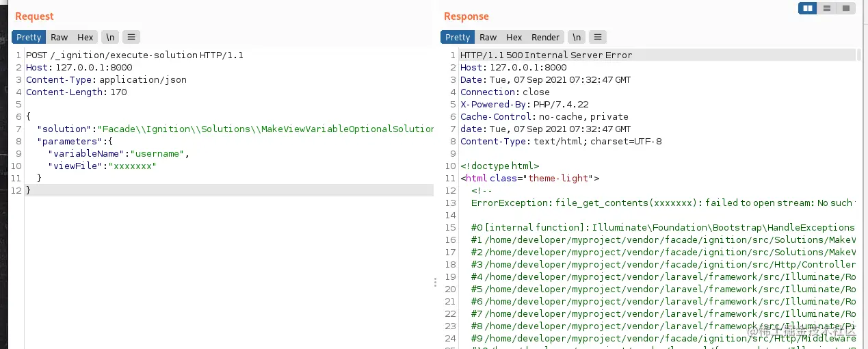Screen dimensions: 868x349
Task: Click stack trace line #4 laravel framework
Action: (663, 277)
